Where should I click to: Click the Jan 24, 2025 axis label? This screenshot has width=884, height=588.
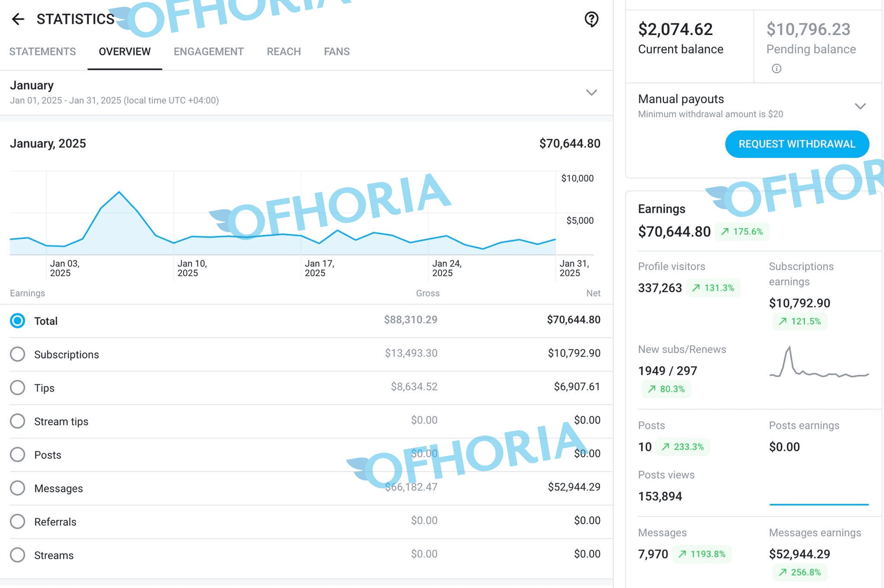(447, 268)
